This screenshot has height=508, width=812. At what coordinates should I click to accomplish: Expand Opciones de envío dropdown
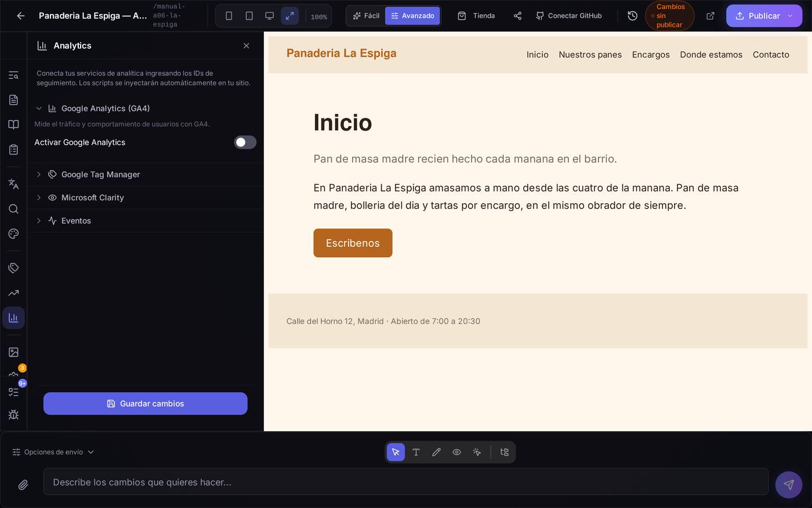click(x=53, y=452)
